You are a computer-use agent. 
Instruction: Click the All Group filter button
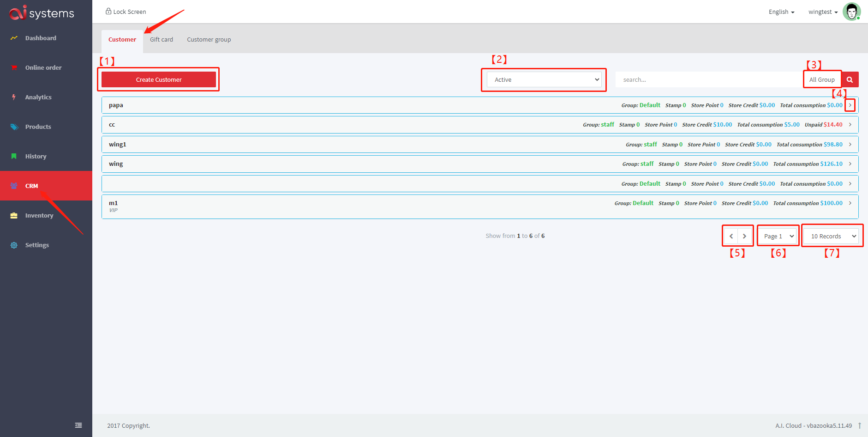(822, 79)
